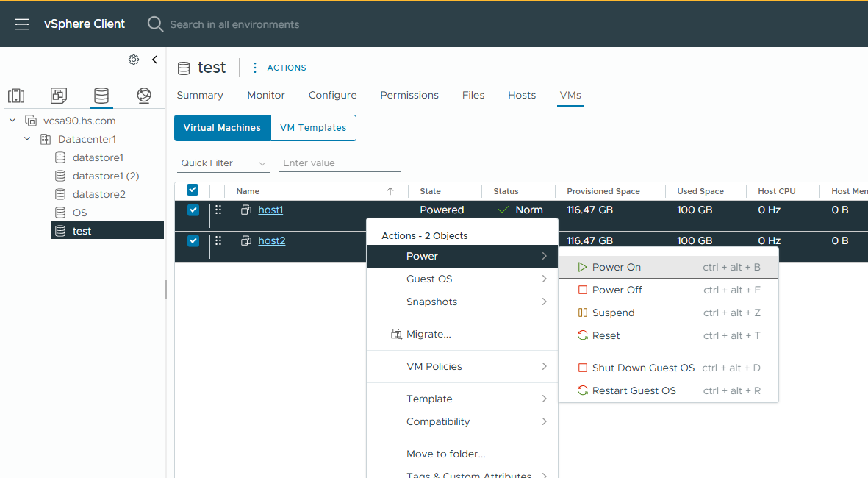Viewport: 868px width, 478px height.
Task: Open the Summary tab
Action: 200,96
